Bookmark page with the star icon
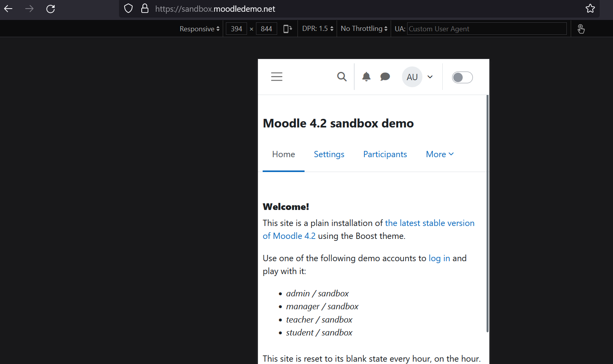This screenshot has height=364, width=613. [x=590, y=9]
